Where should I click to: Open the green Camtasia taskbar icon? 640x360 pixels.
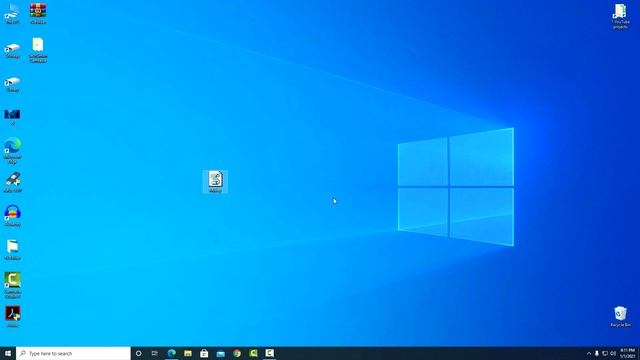click(x=253, y=353)
